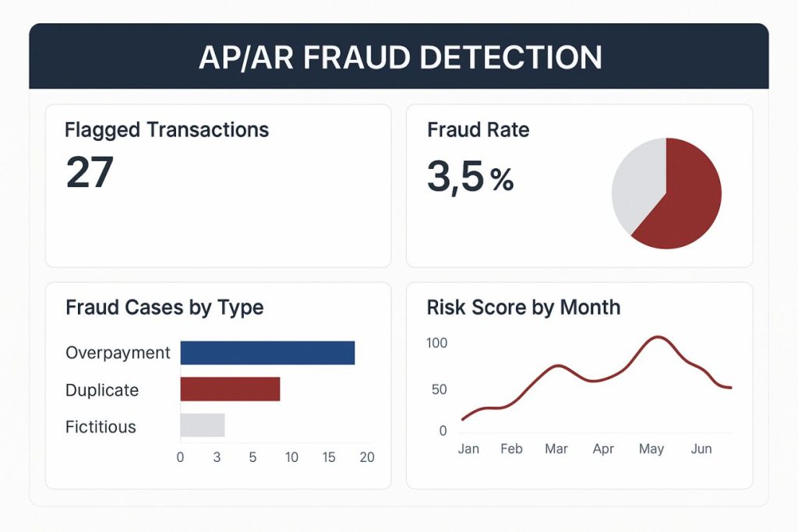Click the Fictitious category label

click(101, 427)
